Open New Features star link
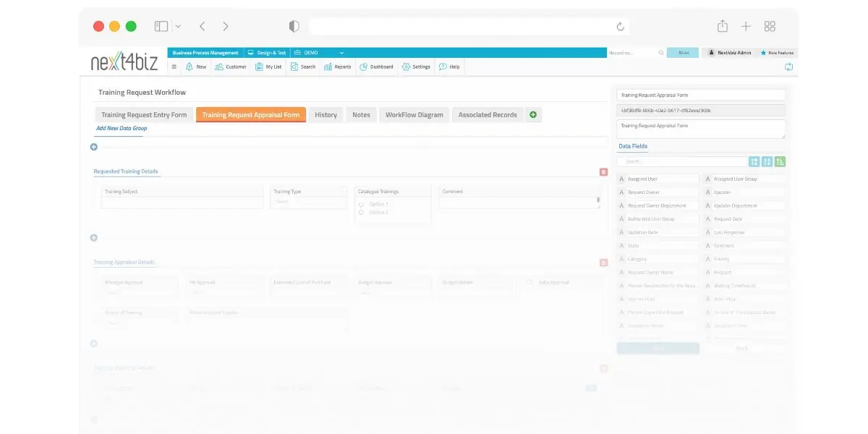The image size is (868, 434). pyautogui.click(x=777, y=53)
